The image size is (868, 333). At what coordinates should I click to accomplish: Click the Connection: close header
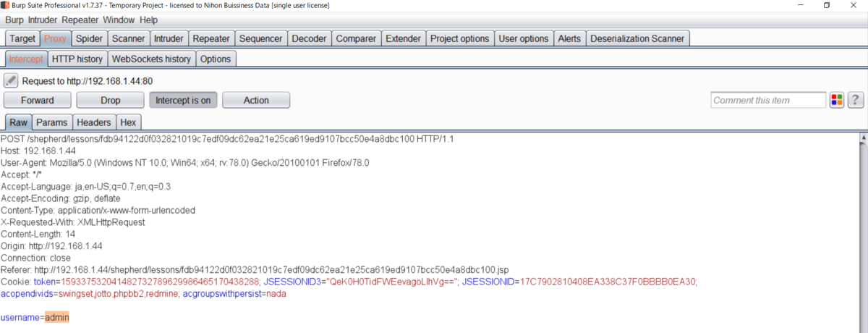35,258
